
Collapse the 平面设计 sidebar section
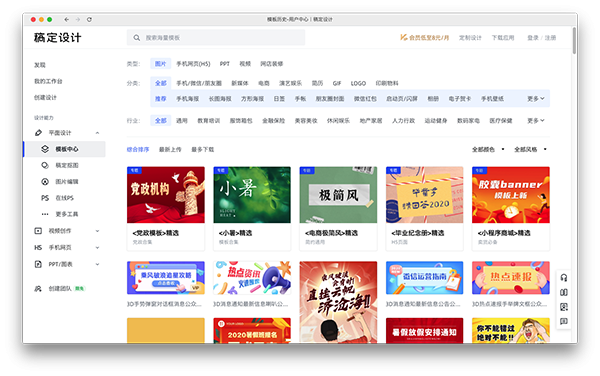97,133
